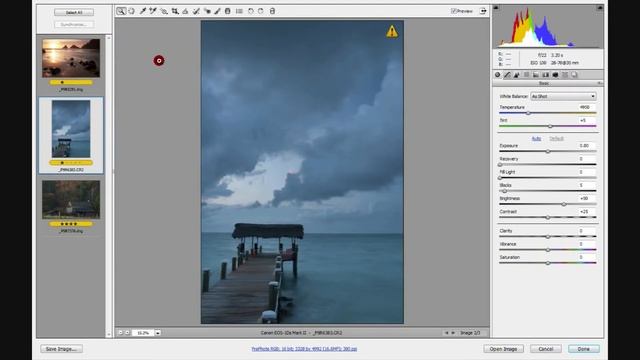The image size is (640, 360).
Task: Adjust the Saturation slider
Action: tap(548, 263)
